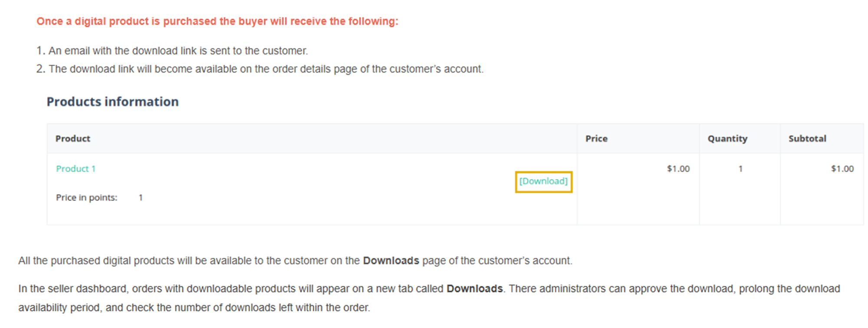Viewport: 868px width, 328px height.
Task: Click the [Download] link
Action: 543,181
